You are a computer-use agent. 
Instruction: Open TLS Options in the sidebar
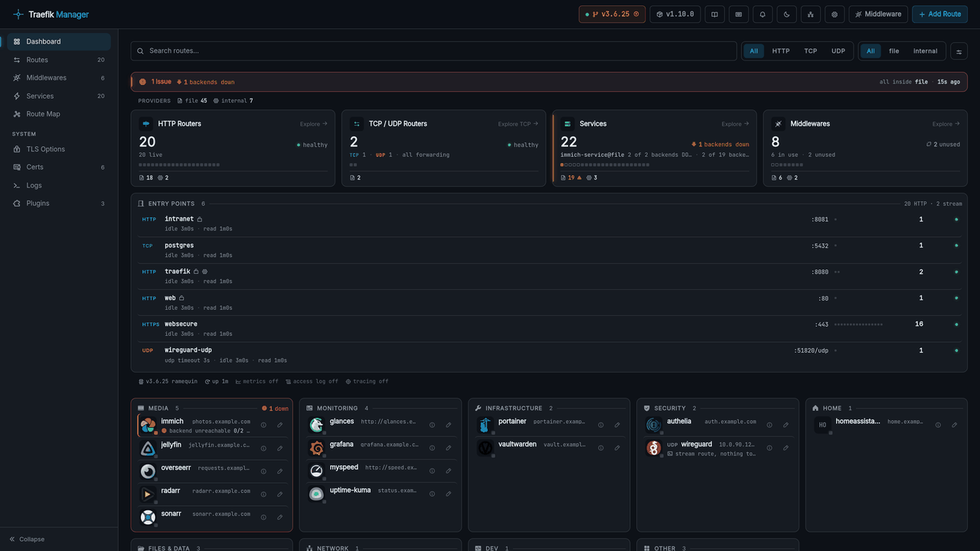click(59, 149)
